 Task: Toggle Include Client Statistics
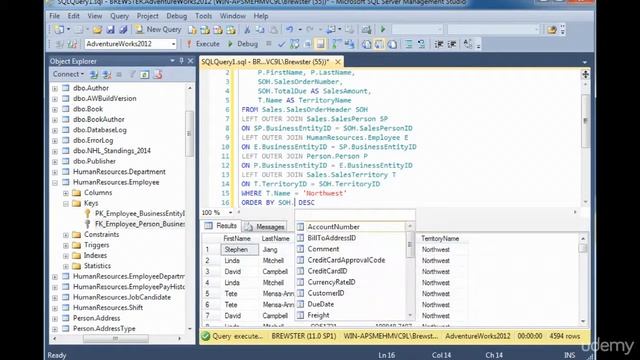[x=349, y=44]
